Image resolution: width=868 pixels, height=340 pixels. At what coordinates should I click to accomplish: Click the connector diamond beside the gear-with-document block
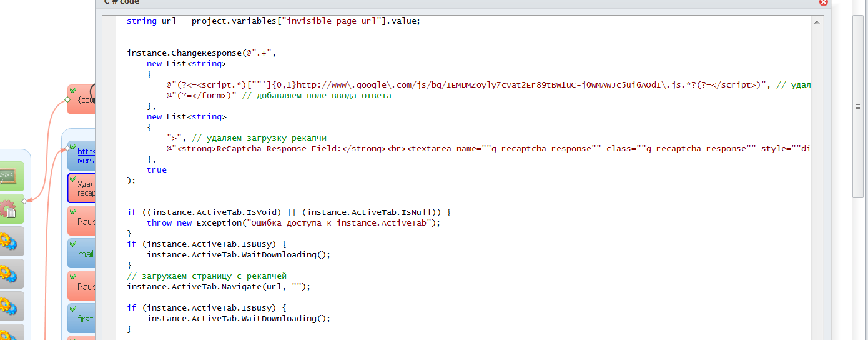(x=25, y=201)
